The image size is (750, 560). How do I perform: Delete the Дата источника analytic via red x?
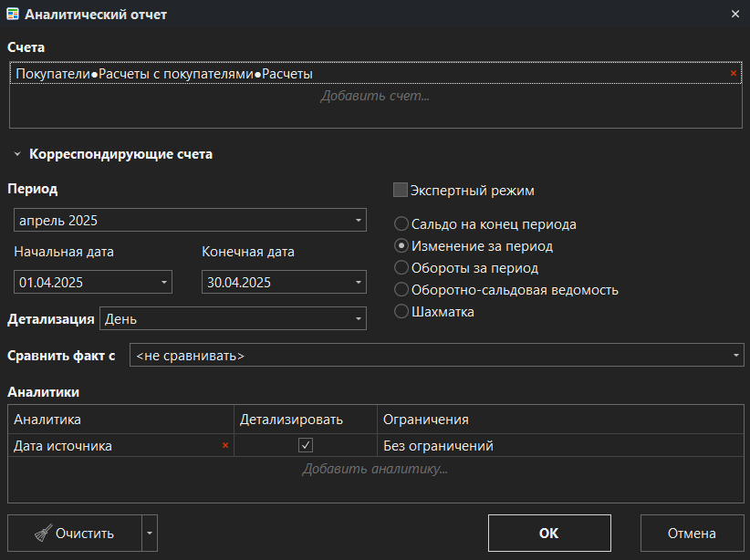click(224, 446)
